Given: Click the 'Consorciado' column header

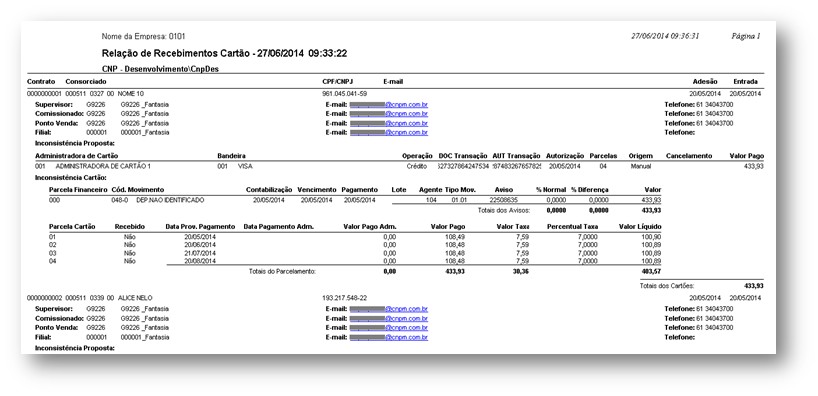Looking at the screenshot, I should [86, 81].
